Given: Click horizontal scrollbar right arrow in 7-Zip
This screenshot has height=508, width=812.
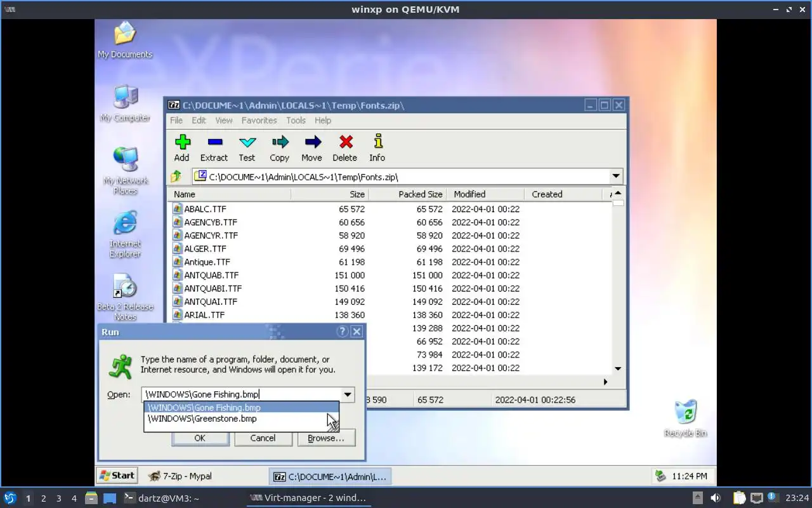Looking at the screenshot, I should pyautogui.click(x=605, y=382).
